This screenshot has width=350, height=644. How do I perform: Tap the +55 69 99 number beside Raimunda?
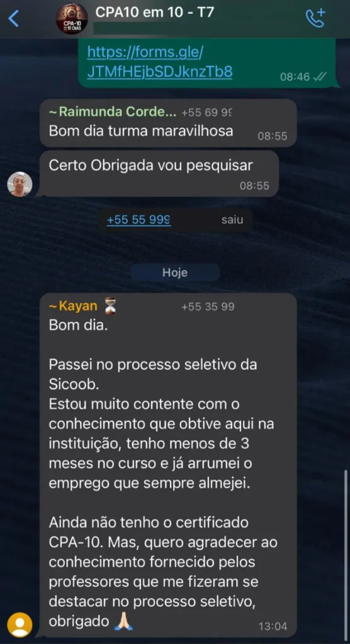pos(207,113)
